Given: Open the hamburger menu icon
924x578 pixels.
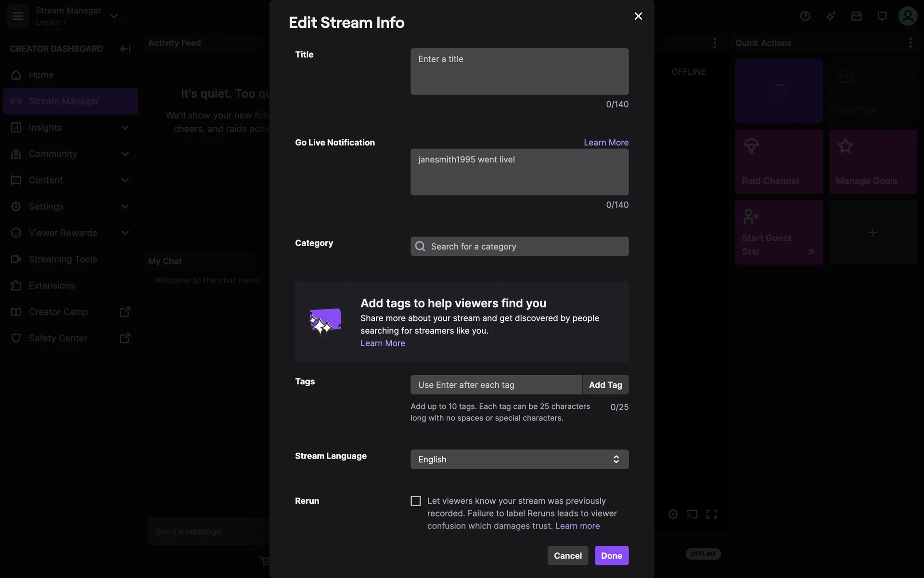Looking at the screenshot, I should click(x=18, y=16).
